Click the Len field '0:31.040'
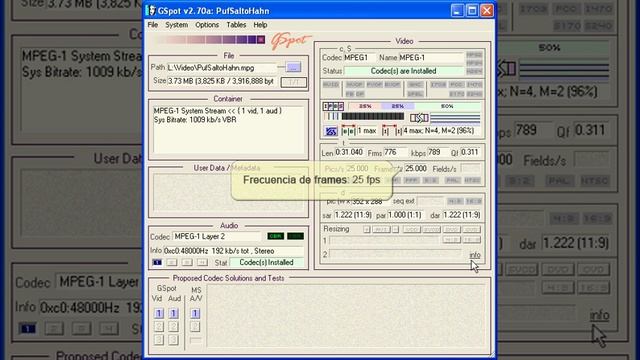 coord(349,152)
